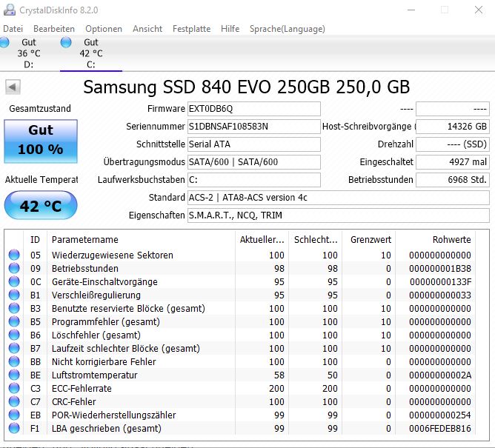Click the Eingeschaltet value 4927 mal

point(453,162)
